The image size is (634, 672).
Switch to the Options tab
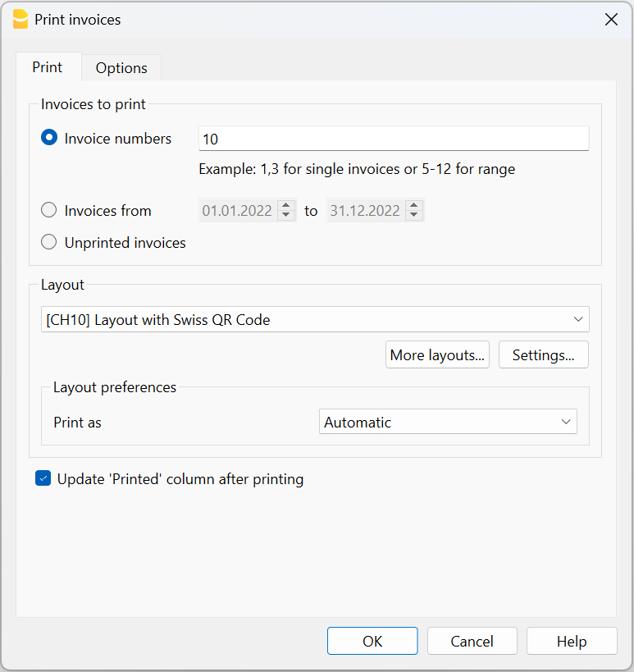coord(121,68)
